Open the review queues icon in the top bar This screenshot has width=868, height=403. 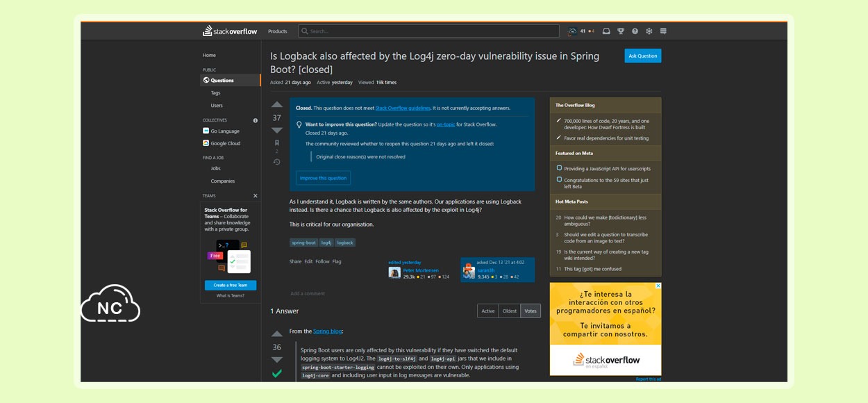[x=649, y=31]
